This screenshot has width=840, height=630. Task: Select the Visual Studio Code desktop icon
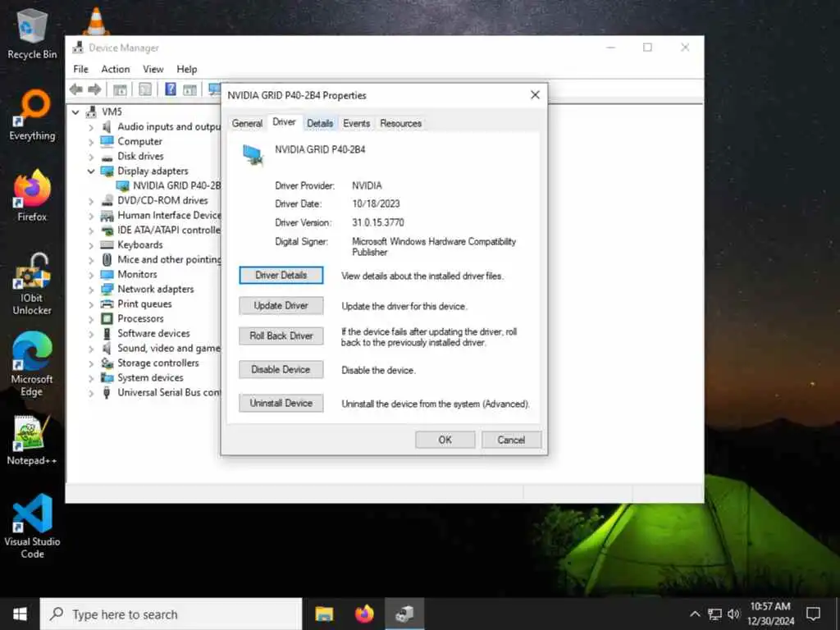[x=32, y=526]
